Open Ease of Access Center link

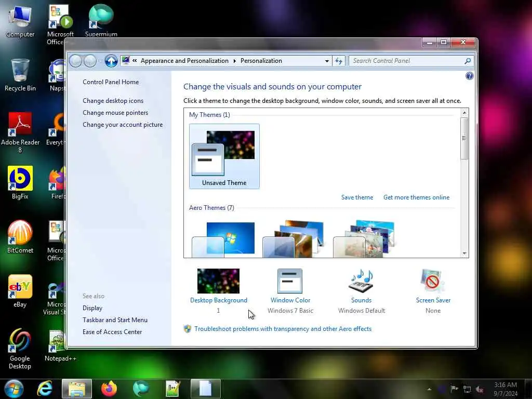(112, 332)
